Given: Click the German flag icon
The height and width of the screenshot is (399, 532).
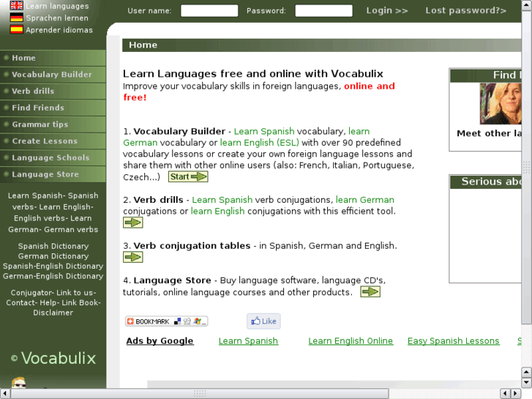Looking at the screenshot, I should (16, 18).
